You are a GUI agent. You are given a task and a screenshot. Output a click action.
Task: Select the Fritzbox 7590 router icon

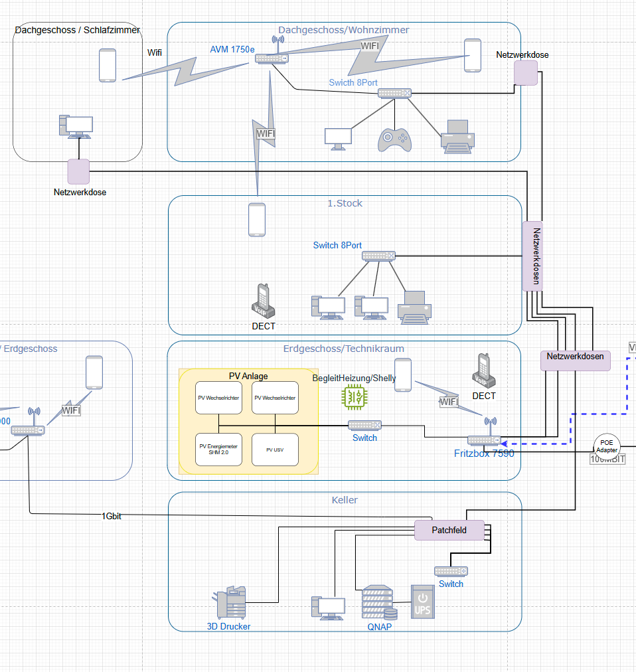click(484, 432)
